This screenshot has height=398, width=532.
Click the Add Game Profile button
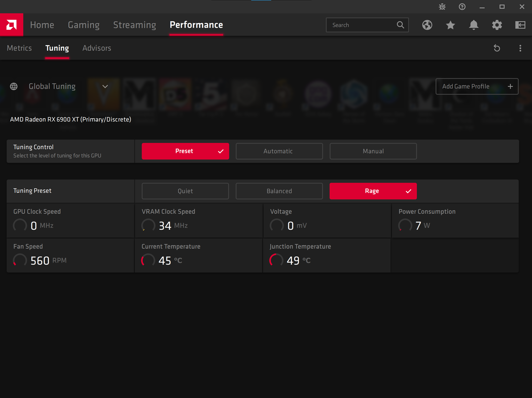click(x=477, y=86)
